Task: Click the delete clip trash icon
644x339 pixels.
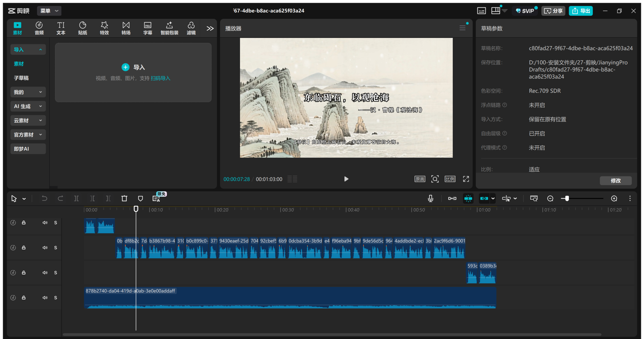Action: (x=124, y=199)
